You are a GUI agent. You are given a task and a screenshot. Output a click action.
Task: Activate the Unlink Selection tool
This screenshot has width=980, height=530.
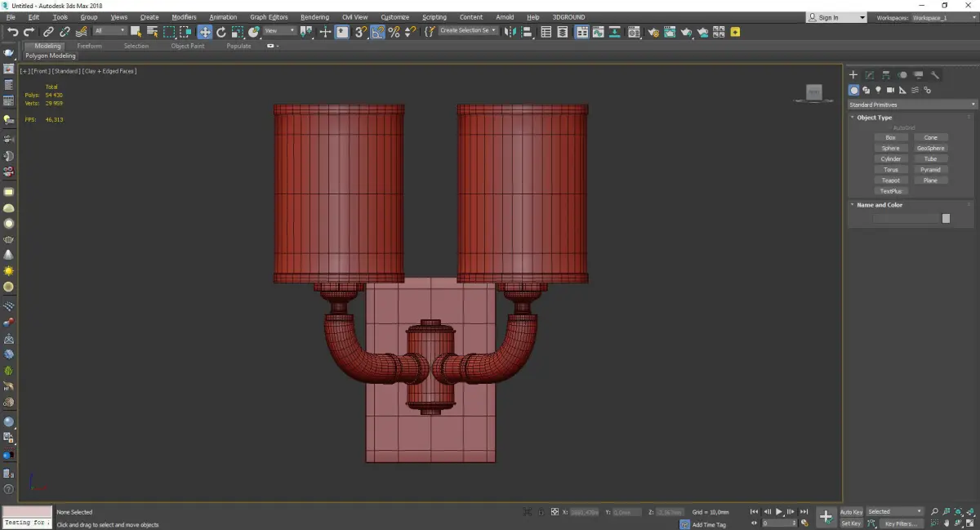pyautogui.click(x=65, y=32)
